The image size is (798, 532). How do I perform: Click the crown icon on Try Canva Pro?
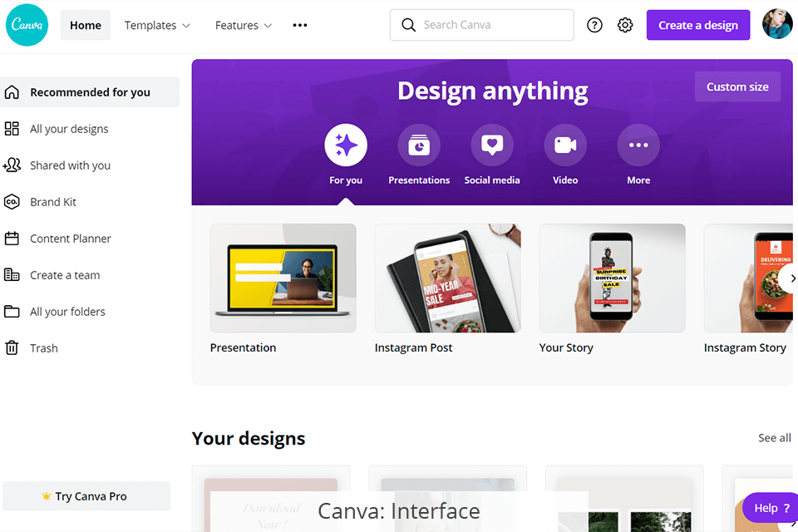pos(47,496)
